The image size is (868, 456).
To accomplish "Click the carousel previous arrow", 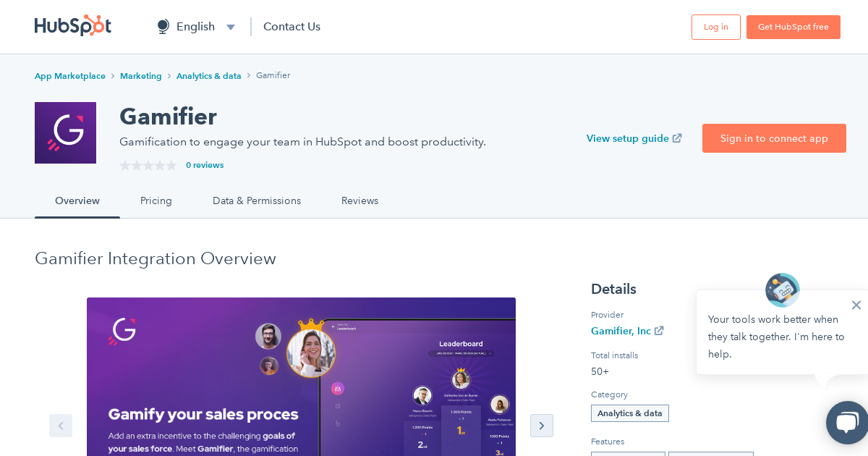I will (61, 426).
